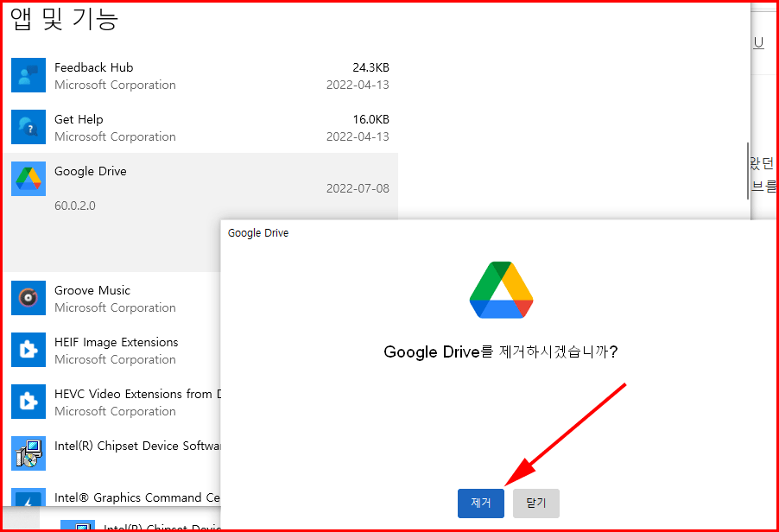Click the removal confirmation question text

pyautogui.click(x=501, y=352)
